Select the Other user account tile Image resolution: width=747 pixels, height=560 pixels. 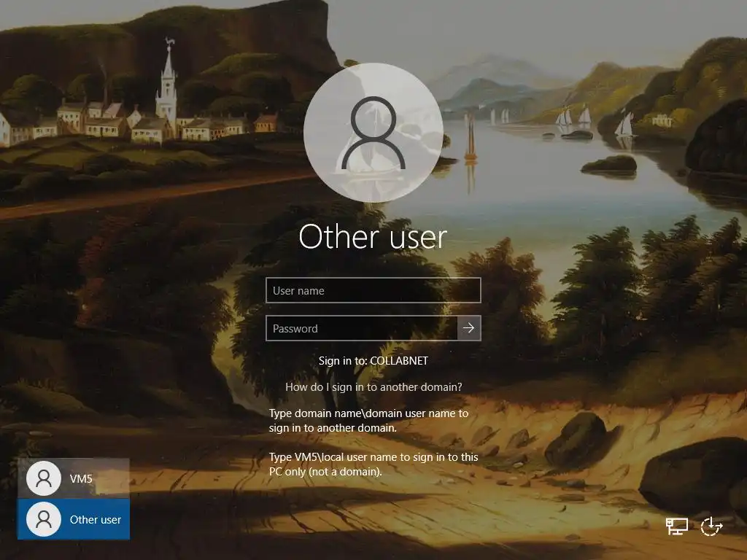point(74,519)
